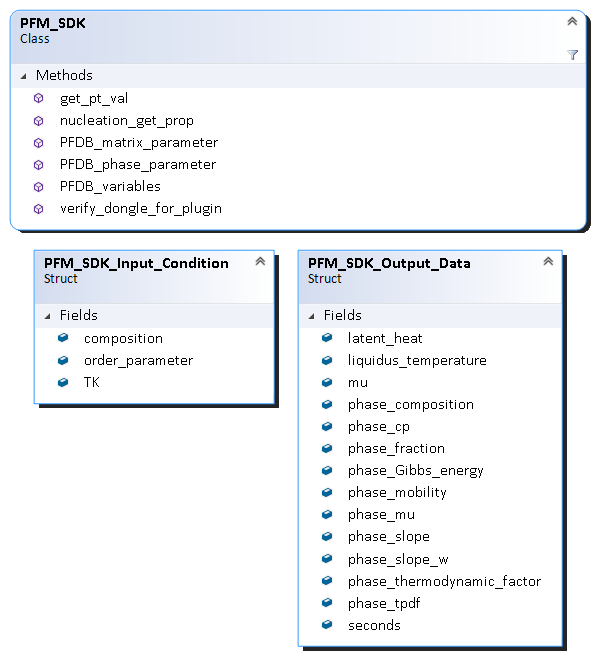This screenshot has height=655, width=595.
Task: Select the liquidus_temperature field
Action: (x=417, y=360)
